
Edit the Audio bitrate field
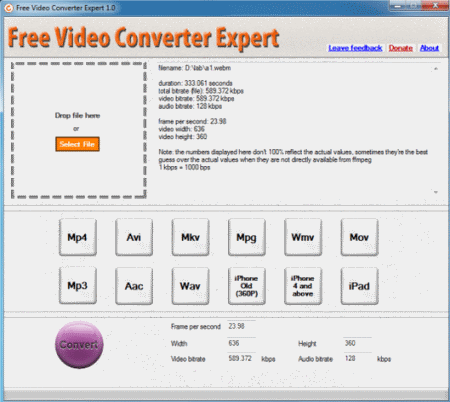point(358,358)
